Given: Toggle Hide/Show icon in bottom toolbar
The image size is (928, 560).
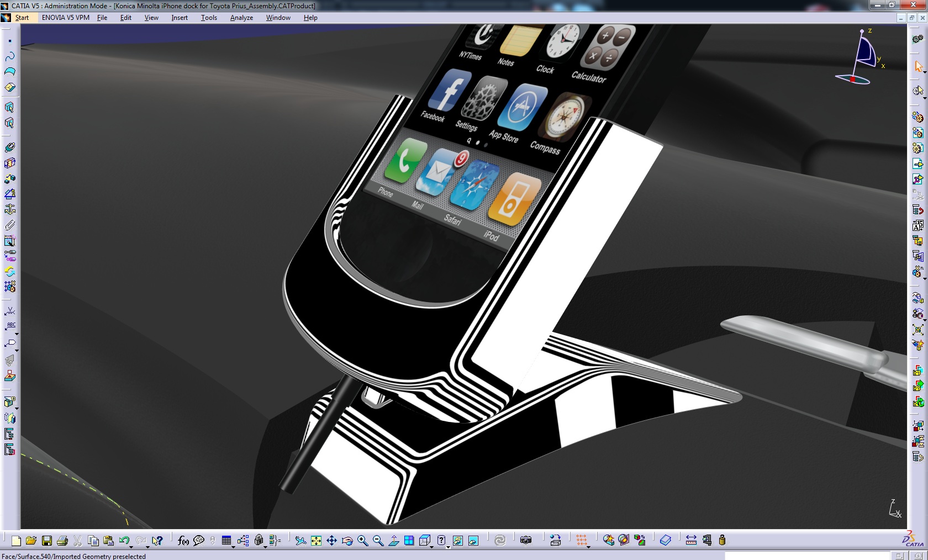Looking at the screenshot, I should pyautogui.click(x=457, y=541).
